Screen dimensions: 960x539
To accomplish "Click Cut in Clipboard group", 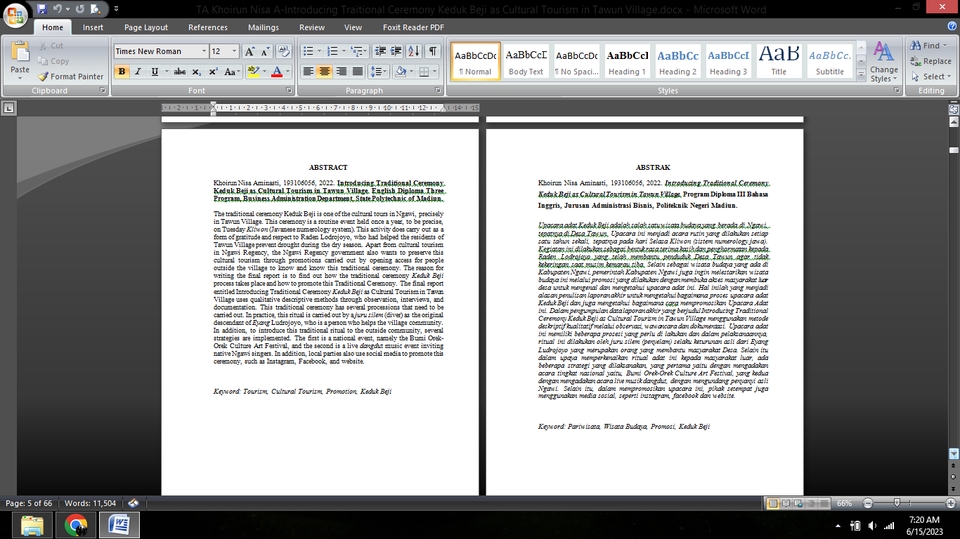I will (51, 46).
